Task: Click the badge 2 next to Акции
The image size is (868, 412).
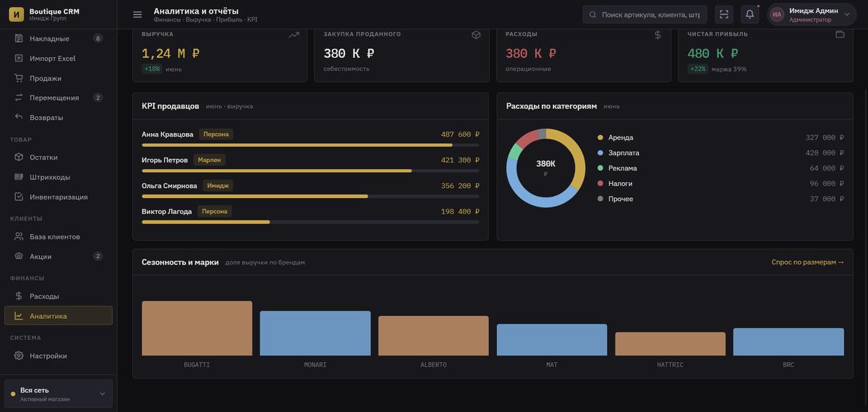Action: pyautogui.click(x=98, y=257)
